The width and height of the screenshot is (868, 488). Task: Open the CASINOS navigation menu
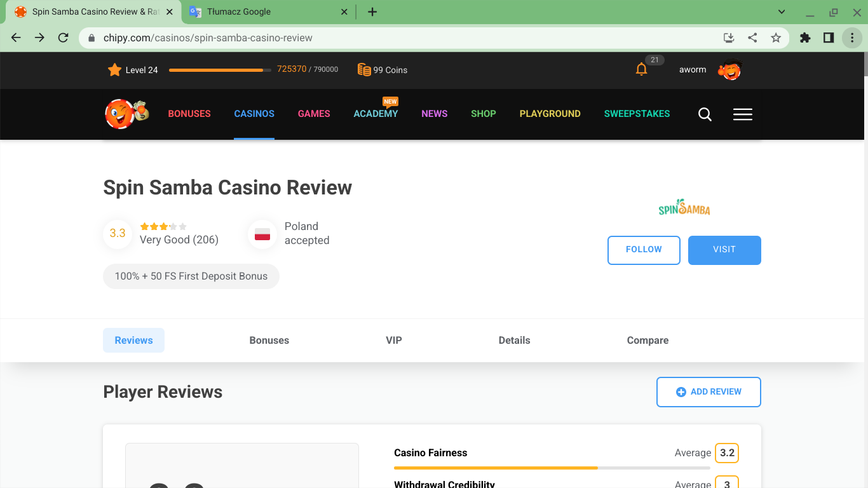(254, 114)
